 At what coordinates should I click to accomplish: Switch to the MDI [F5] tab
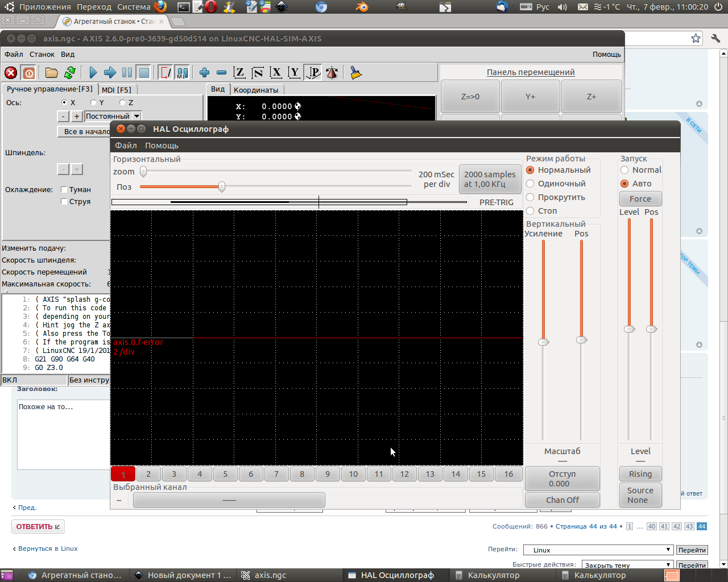pos(117,90)
